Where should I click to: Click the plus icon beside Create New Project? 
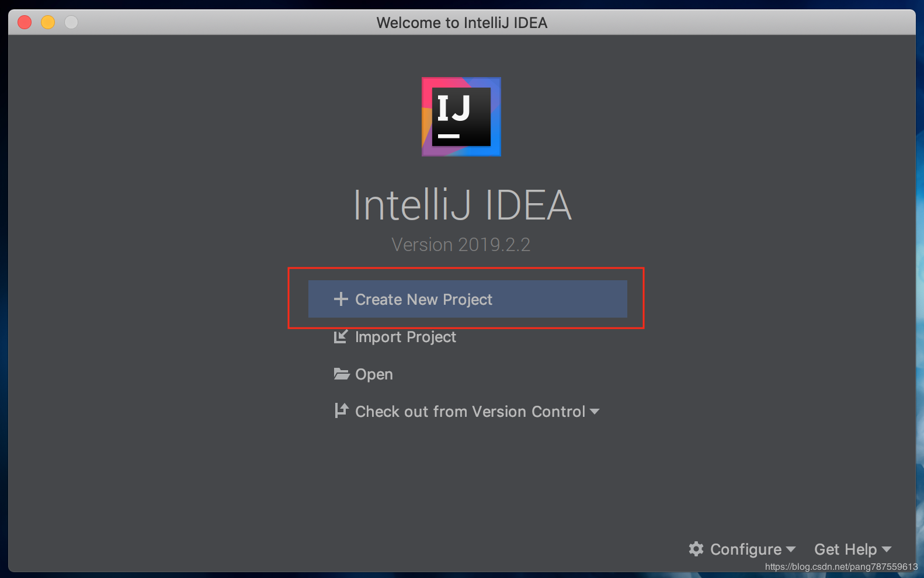(341, 300)
